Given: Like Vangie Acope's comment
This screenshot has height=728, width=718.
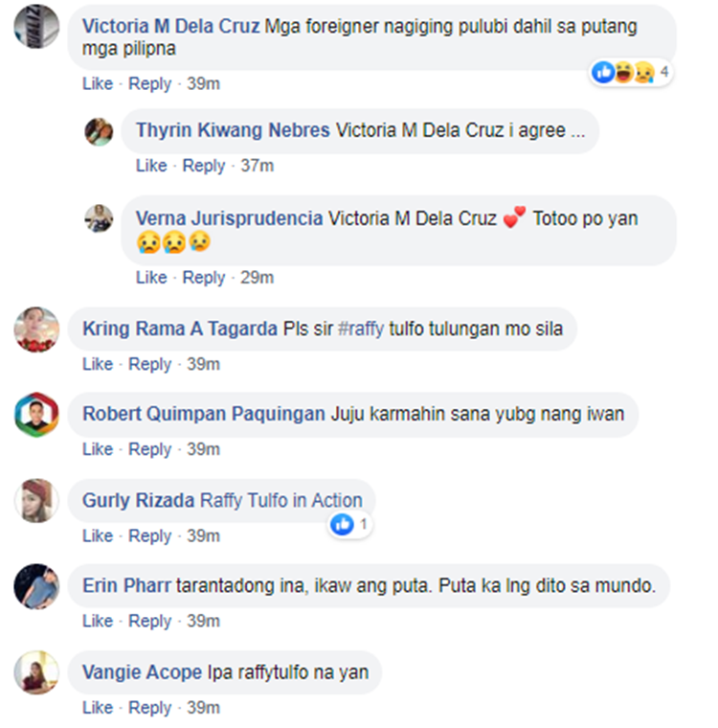Looking at the screenshot, I should click(98, 708).
